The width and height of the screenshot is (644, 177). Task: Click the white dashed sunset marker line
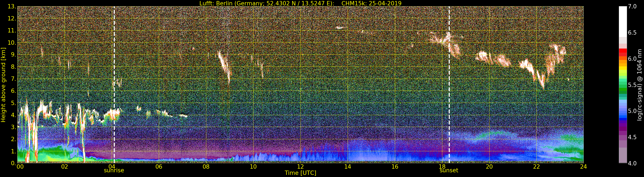(x=449, y=85)
